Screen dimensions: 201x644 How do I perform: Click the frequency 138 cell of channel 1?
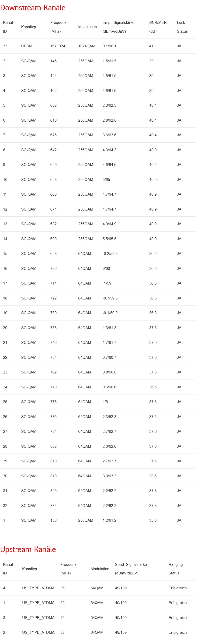53,520
